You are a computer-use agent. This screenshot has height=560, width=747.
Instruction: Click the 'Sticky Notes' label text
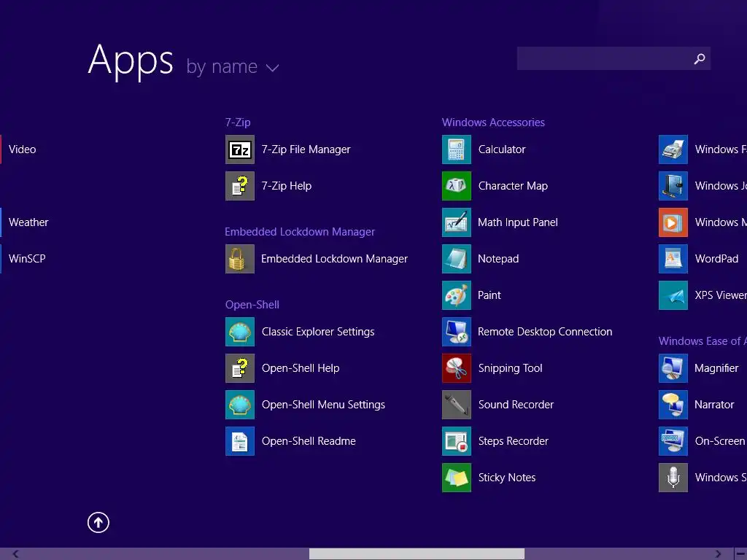coord(507,478)
